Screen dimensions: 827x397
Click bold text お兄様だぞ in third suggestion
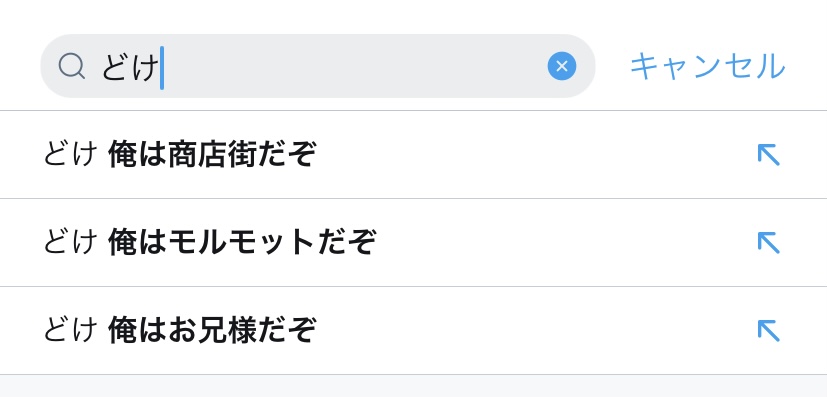[242, 331]
